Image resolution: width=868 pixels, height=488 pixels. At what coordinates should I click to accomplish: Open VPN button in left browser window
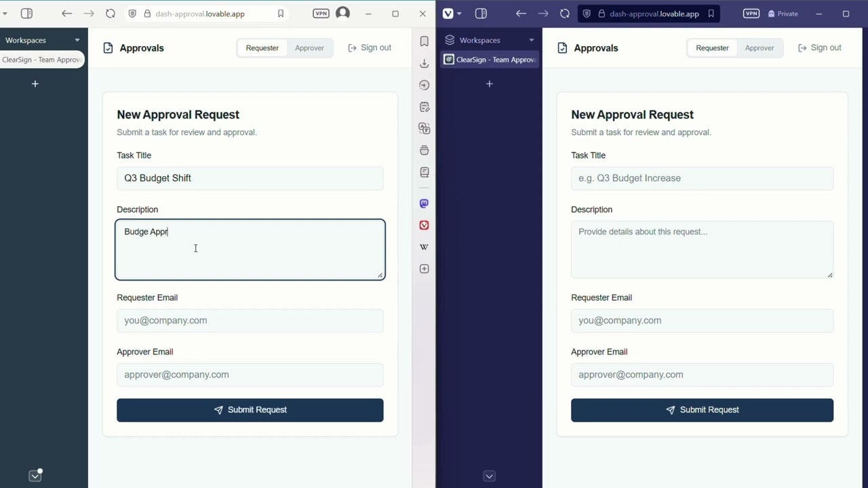321,14
